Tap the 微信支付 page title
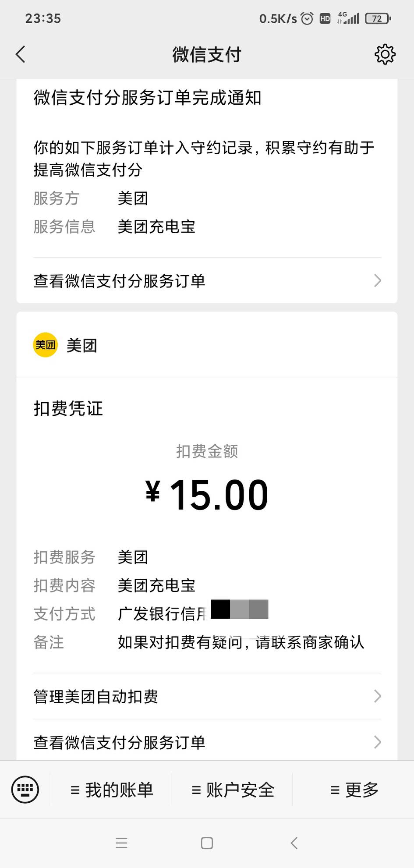 click(x=207, y=54)
